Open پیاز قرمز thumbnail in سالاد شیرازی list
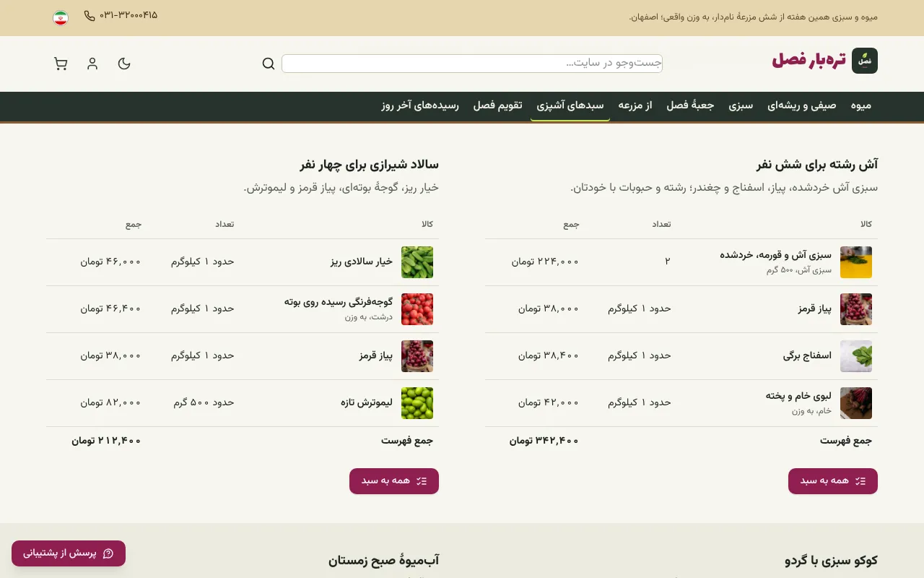This screenshot has height=578, width=924. click(x=417, y=356)
